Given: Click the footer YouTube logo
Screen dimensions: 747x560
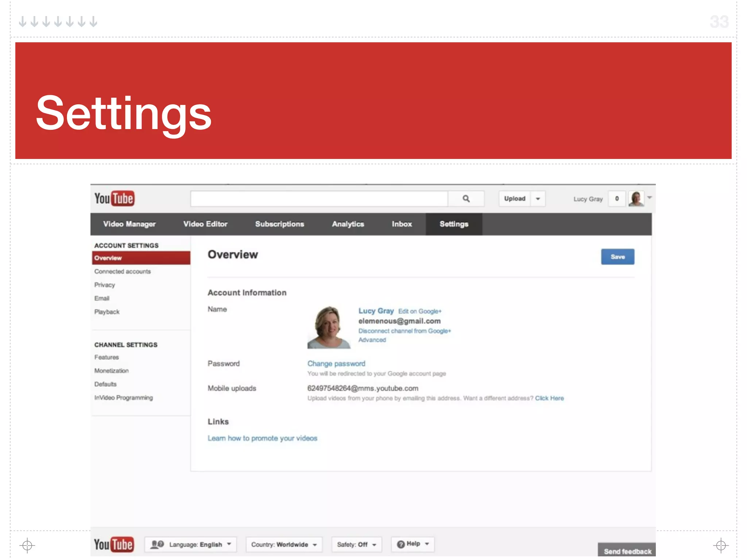Looking at the screenshot, I should point(114,544).
